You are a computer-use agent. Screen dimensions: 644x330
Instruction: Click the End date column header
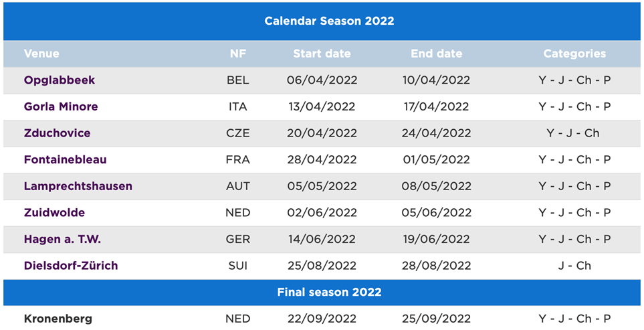pyautogui.click(x=436, y=54)
